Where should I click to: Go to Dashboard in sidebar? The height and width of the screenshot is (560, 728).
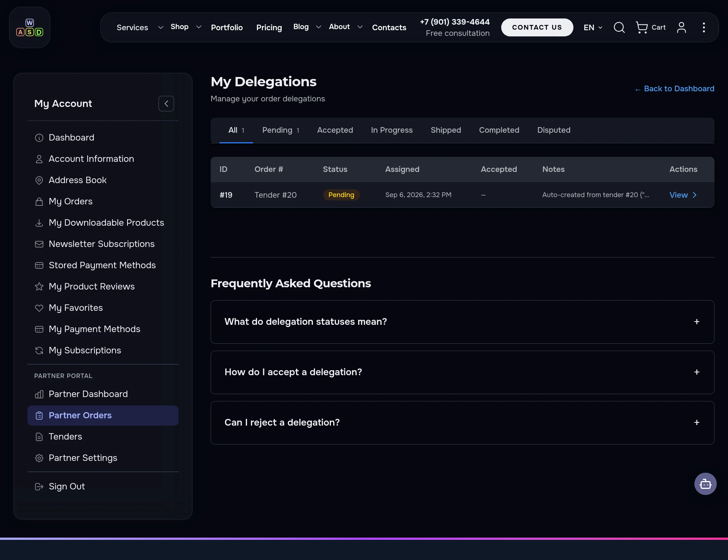[103, 137]
